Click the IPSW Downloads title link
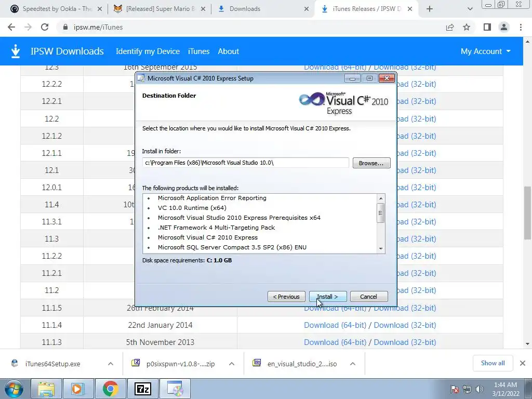Viewport: 532px width, 399px height. tap(67, 51)
